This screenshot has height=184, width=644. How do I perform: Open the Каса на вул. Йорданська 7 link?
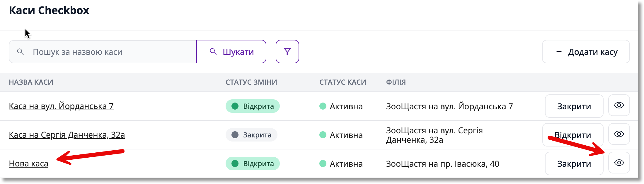pos(61,106)
